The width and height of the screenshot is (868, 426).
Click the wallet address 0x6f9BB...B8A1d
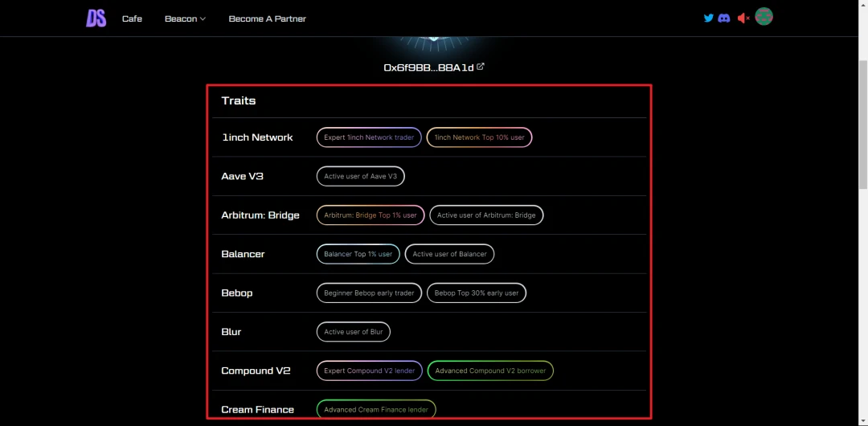(429, 68)
